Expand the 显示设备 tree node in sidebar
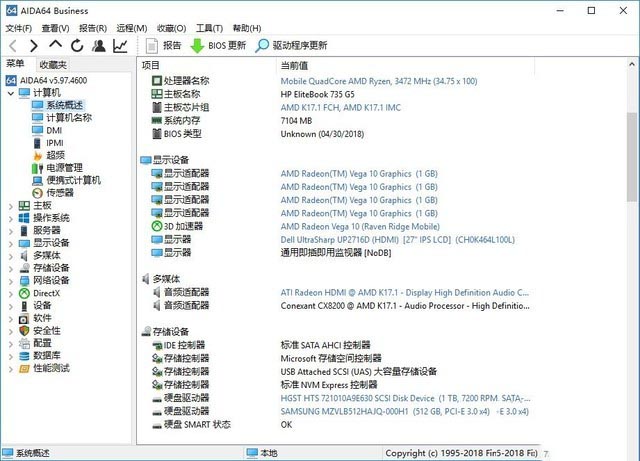Viewport: 640px width, 461px height. (11, 244)
